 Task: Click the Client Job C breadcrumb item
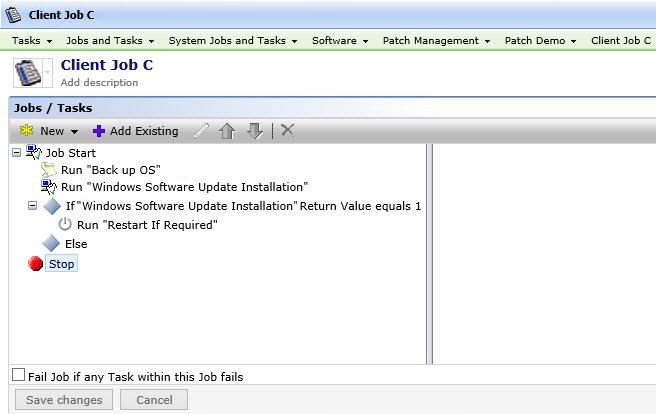(621, 41)
